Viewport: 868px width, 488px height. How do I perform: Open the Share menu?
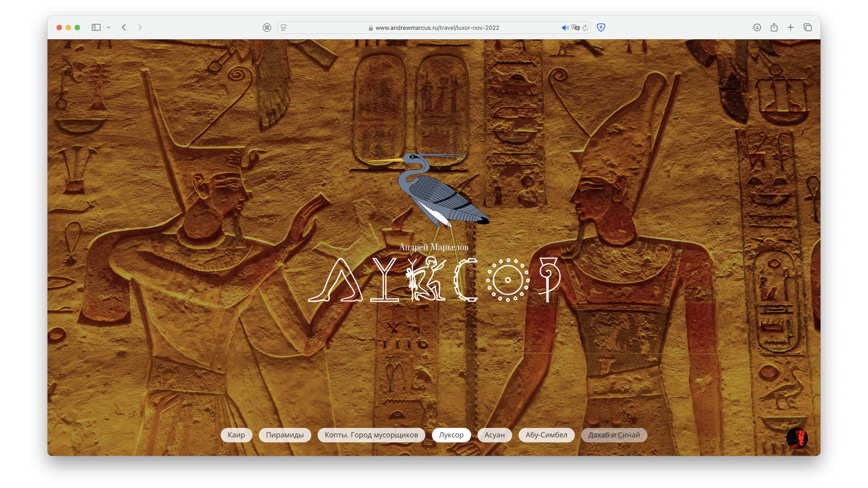[774, 27]
